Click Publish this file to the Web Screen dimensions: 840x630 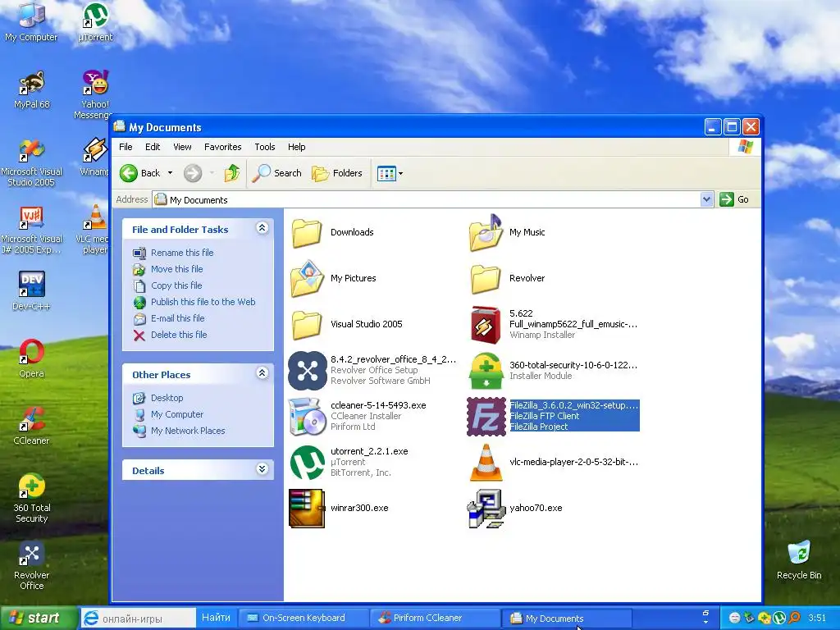click(203, 302)
